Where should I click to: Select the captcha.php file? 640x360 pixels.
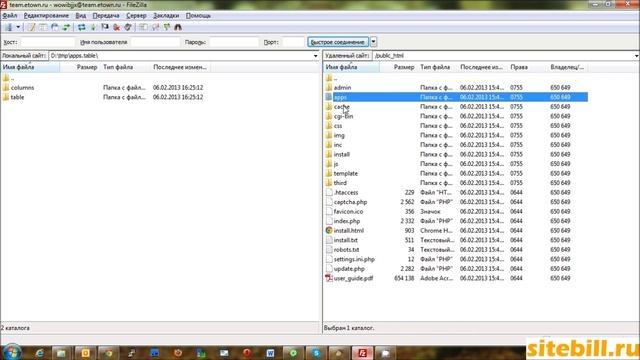click(350, 202)
